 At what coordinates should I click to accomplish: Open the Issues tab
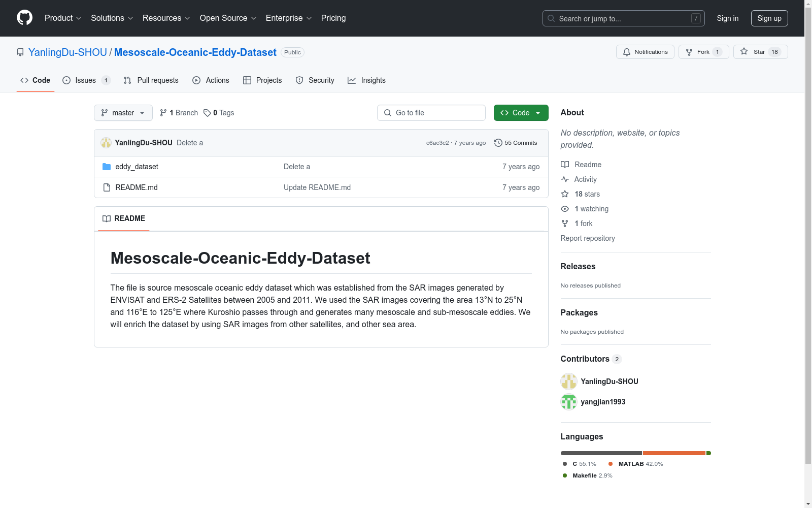(x=86, y=80)
